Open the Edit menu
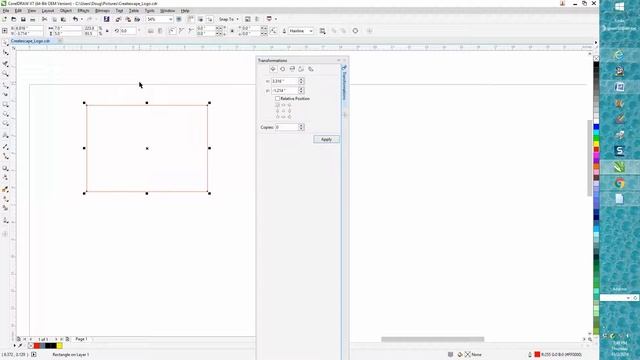Image resolution: width=640 pixels, height=360 pixels. [x=18, y=11]
